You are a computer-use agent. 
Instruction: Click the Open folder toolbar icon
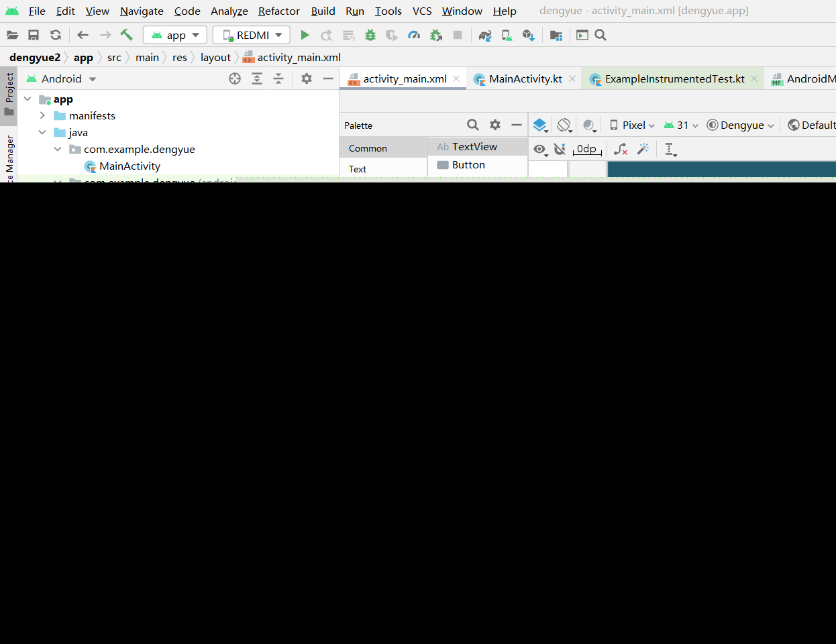[12, 35]
